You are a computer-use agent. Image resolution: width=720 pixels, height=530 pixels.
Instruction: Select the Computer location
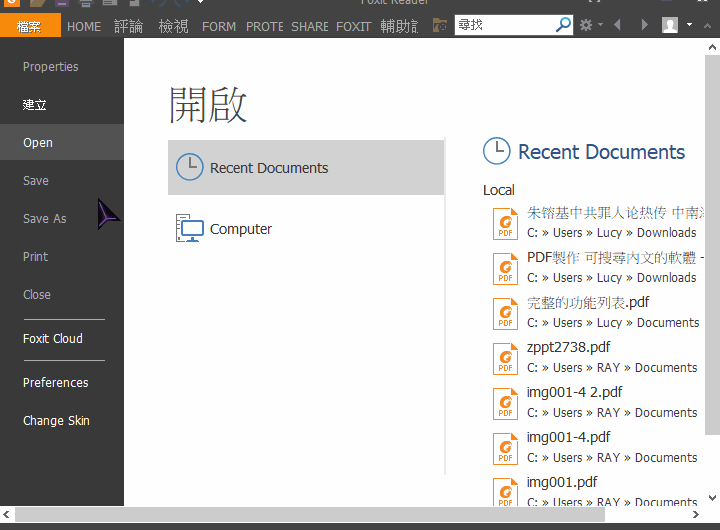click(306, 228)
